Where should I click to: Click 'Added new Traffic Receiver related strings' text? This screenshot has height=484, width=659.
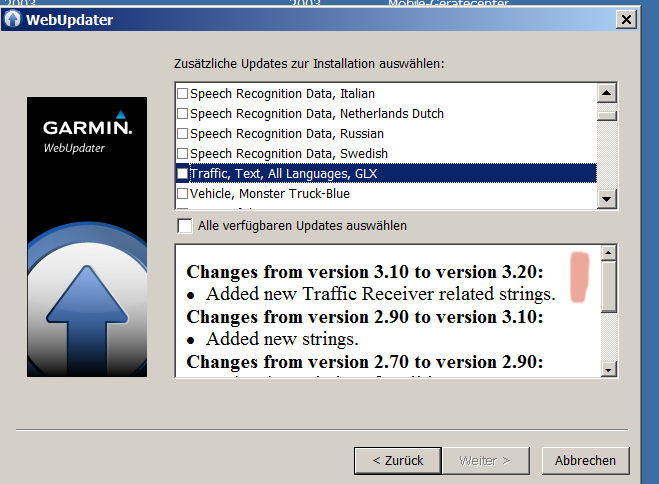click(x=381, y=294)
